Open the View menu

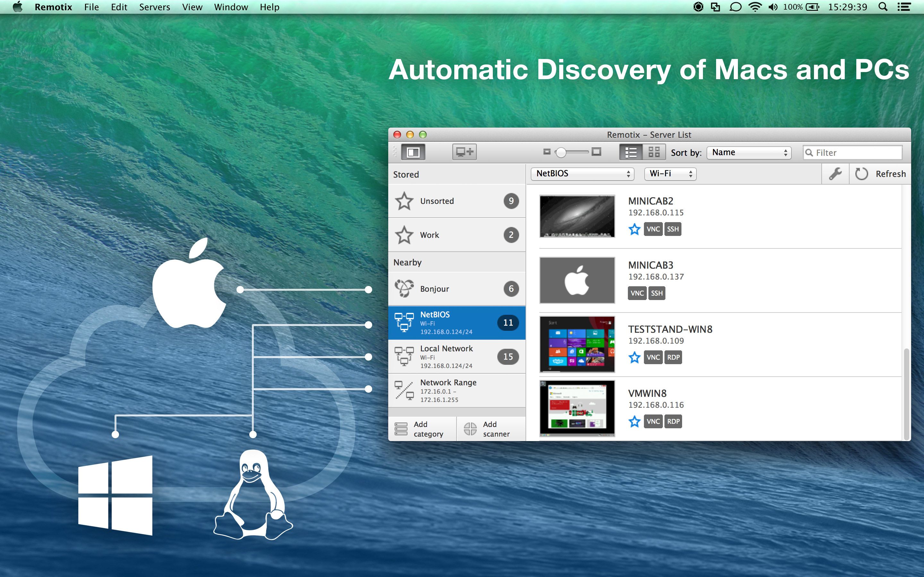[192, 7]
